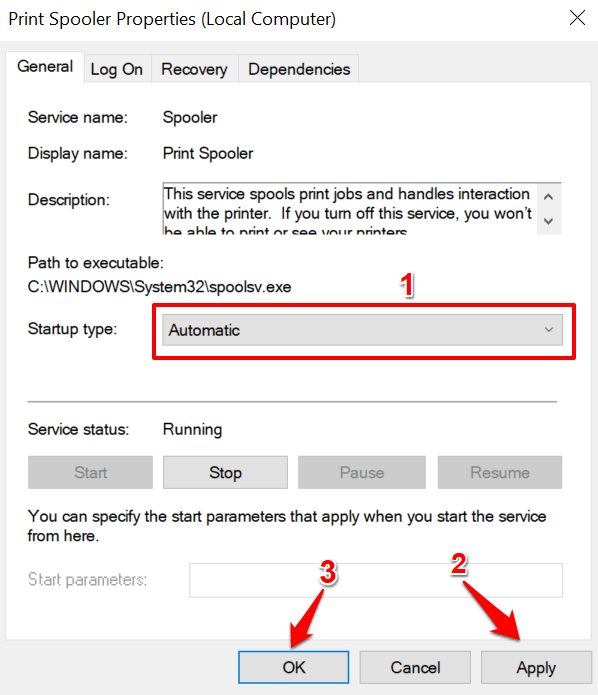
Task: Click into the Start parameters field
Action: pyautogui.click(x=376, y=580)
